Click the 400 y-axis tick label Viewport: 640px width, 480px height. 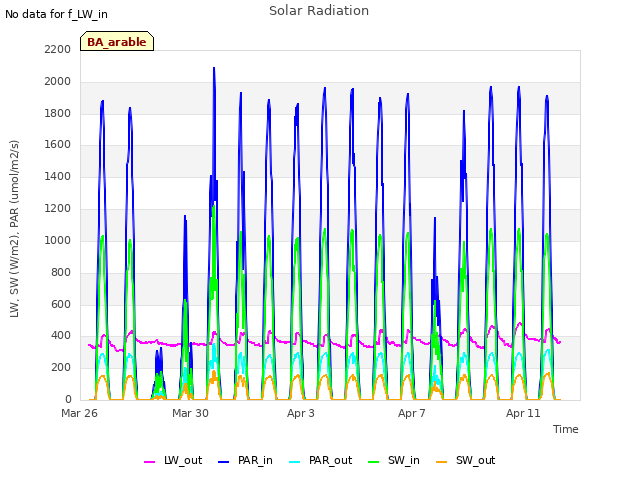(61, 336)
